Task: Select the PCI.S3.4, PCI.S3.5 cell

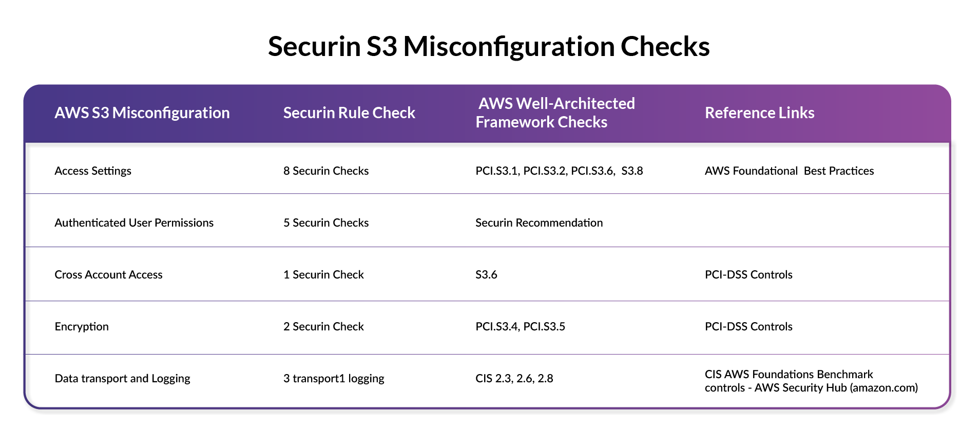Action: point(520,326)
